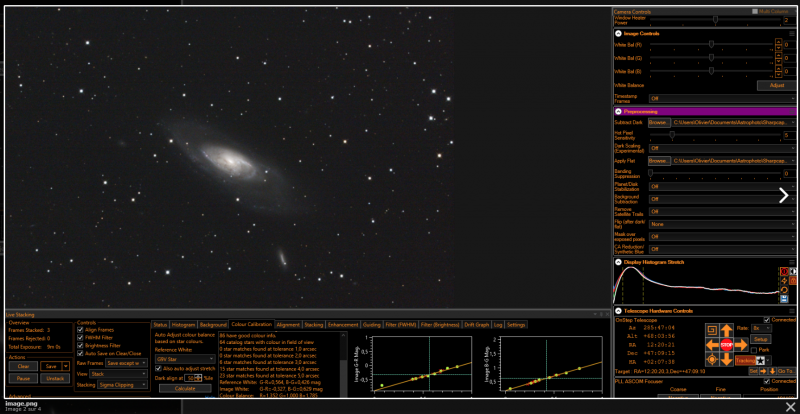Click the White Bal (R) slider
This screenshot has height=414, width=800.
click(712, 44)
